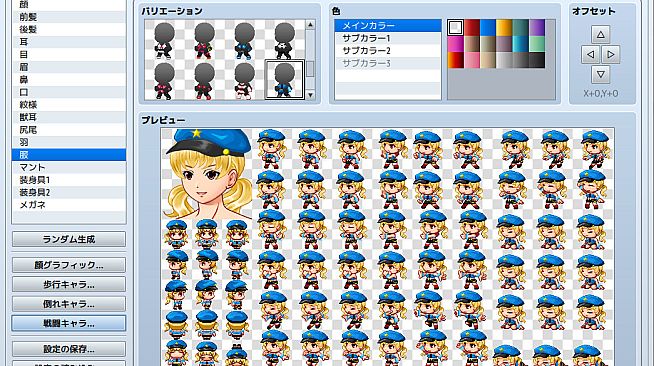The height and width of the screenshot is (366, 654).
Task: Select 装身具2 accessory part
Action: coord(69,192)
